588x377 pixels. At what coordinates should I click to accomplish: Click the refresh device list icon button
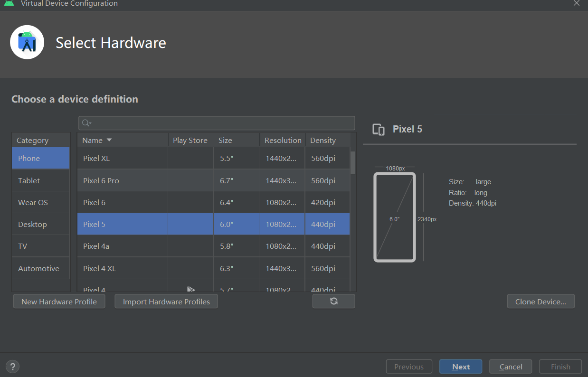click(333, 301)
